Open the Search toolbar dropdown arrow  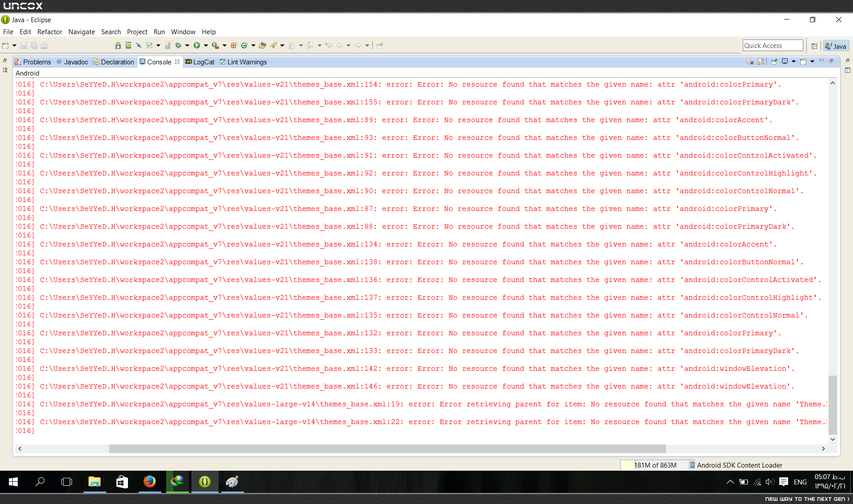[282, 45]
